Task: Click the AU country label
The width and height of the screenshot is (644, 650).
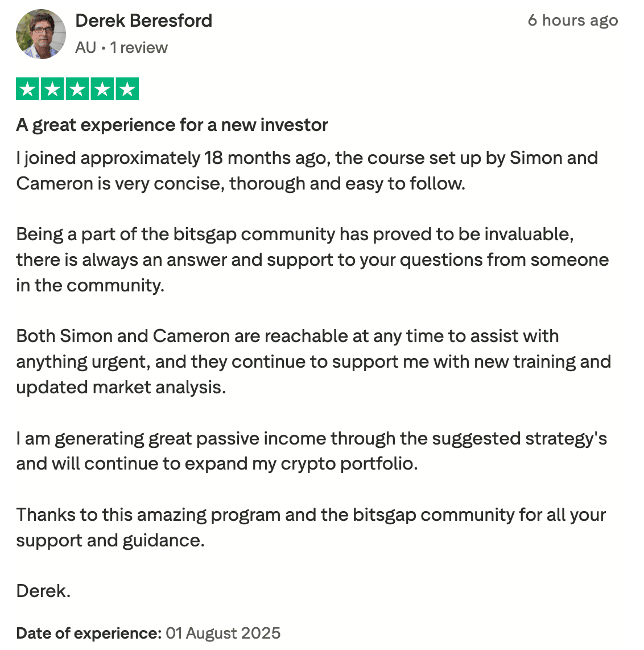Action: coord(85,48)
